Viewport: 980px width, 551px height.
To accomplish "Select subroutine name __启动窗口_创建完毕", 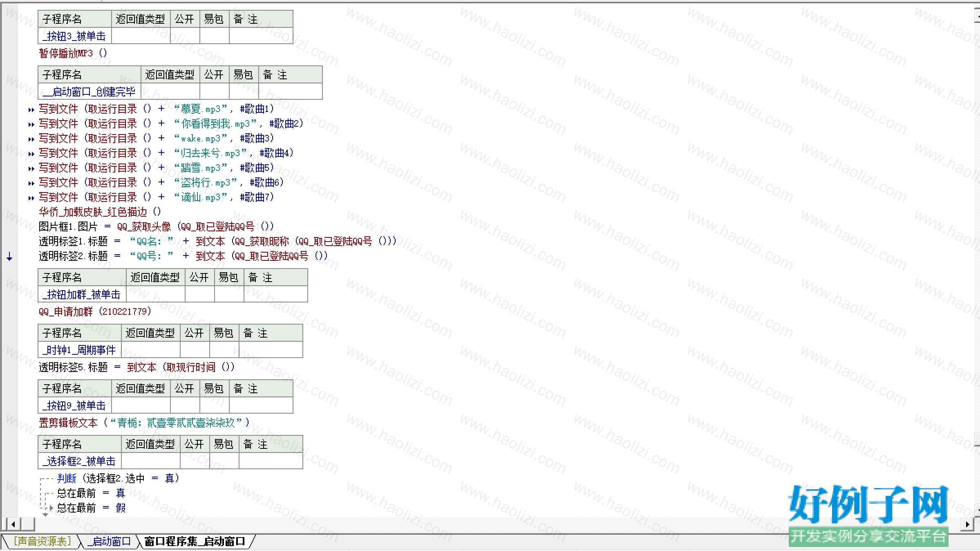I will [x=89, y=92].
